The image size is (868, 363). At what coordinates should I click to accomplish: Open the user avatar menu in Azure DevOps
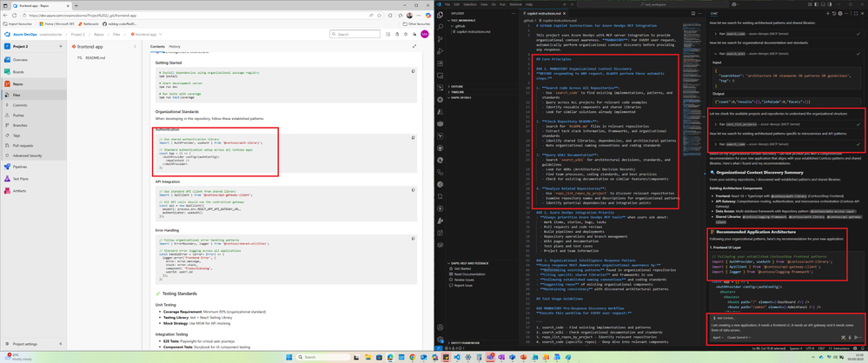click(425, 35)
